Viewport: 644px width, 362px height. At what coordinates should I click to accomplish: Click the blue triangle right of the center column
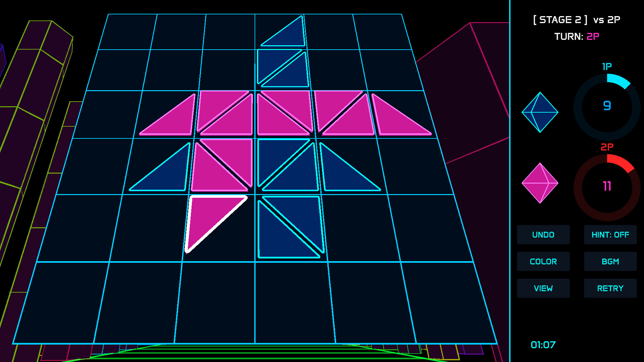[x=340, y=174]
